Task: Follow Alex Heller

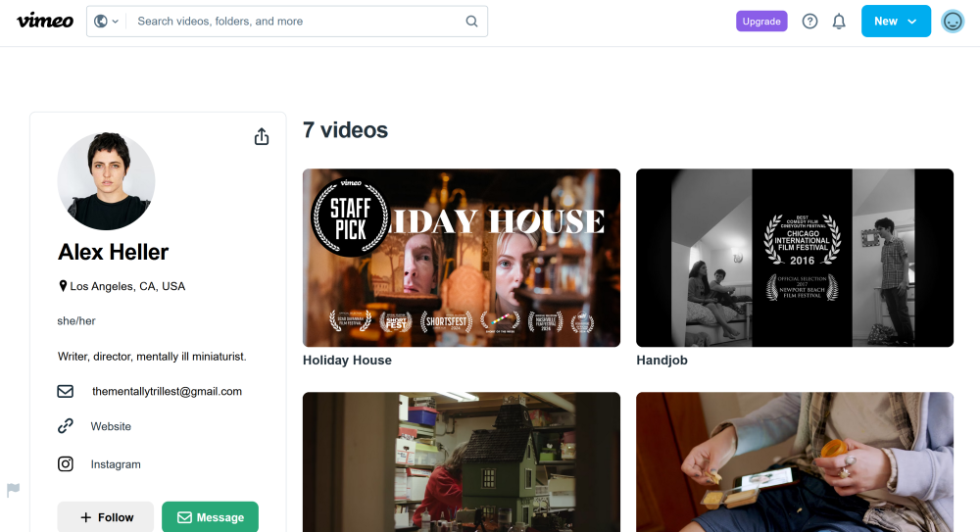Action: pos(106,517)
